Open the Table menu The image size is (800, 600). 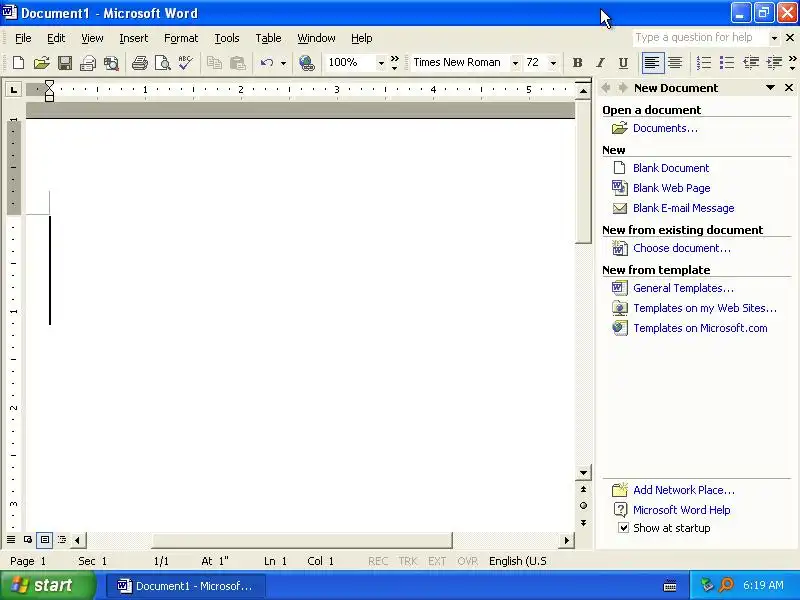click(268, 38)
